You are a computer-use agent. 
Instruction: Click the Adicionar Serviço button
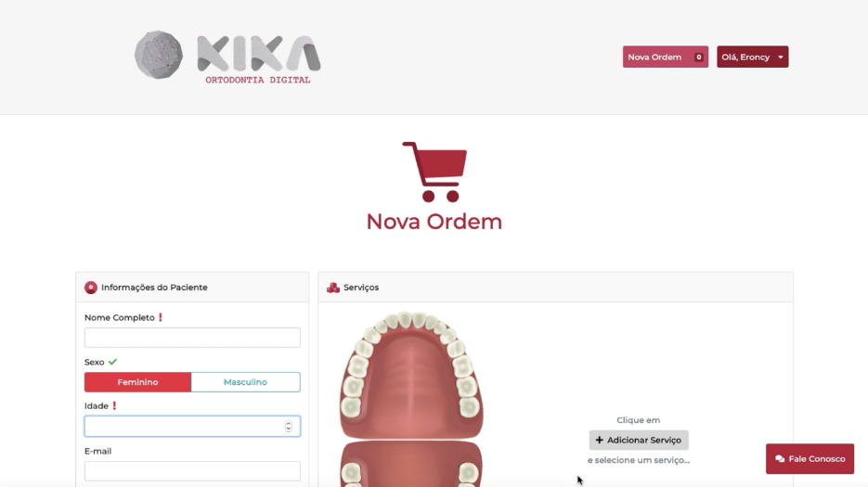639,440
